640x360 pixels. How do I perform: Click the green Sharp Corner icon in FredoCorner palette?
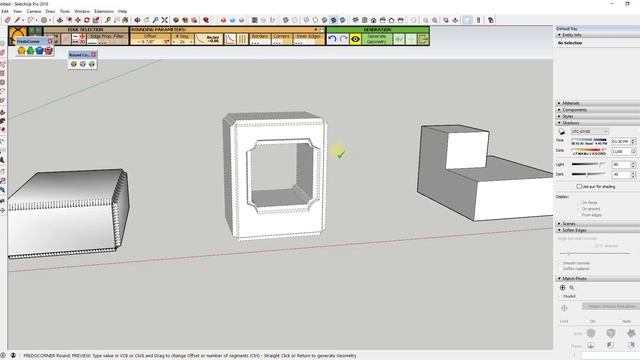31,51
